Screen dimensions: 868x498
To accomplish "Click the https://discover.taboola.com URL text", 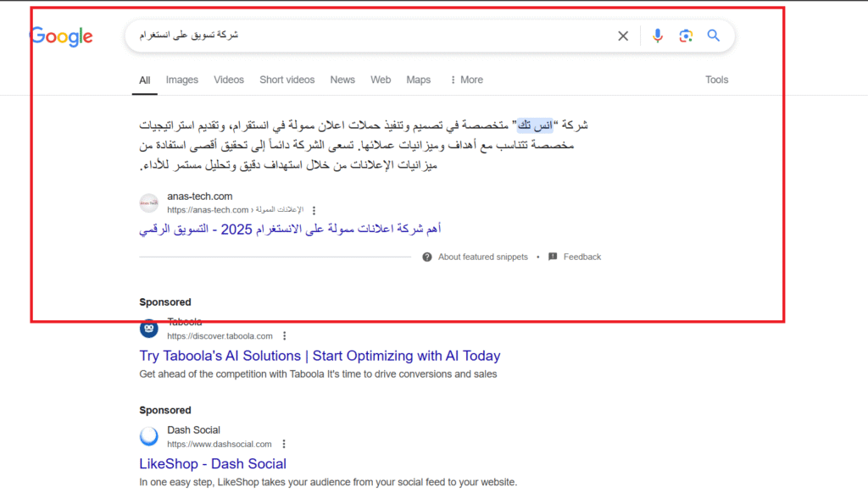I will click(x=220, y=336).
